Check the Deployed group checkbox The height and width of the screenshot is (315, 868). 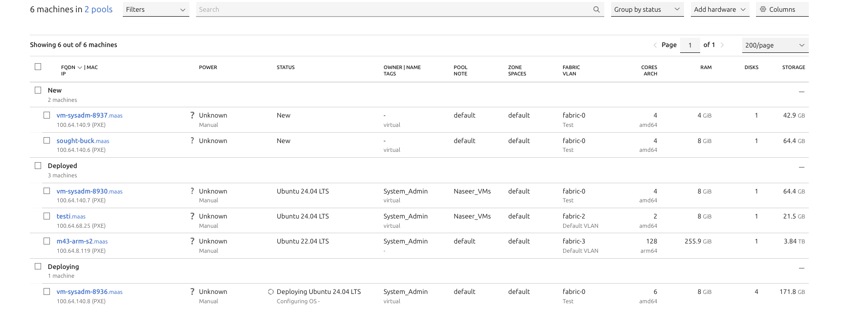coord(38,166)
